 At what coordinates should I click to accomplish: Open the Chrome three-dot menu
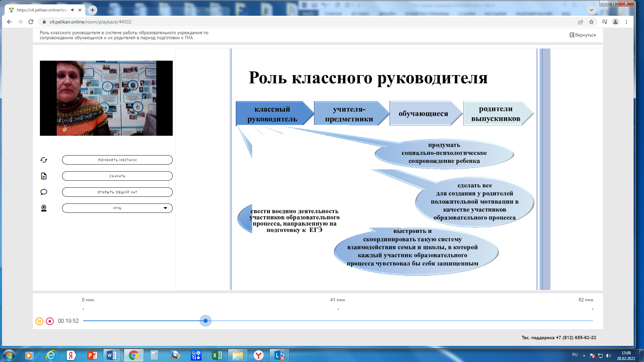(x=626, y=22)
